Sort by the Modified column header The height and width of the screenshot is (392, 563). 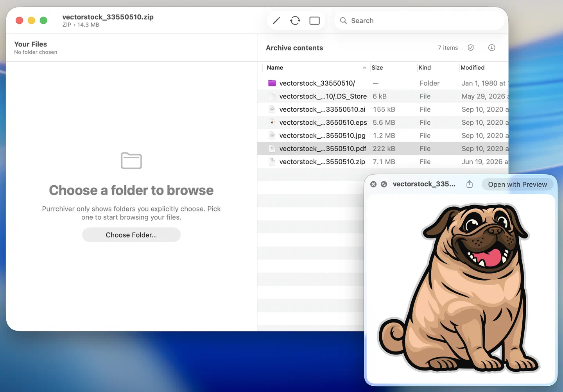(472, 68)
